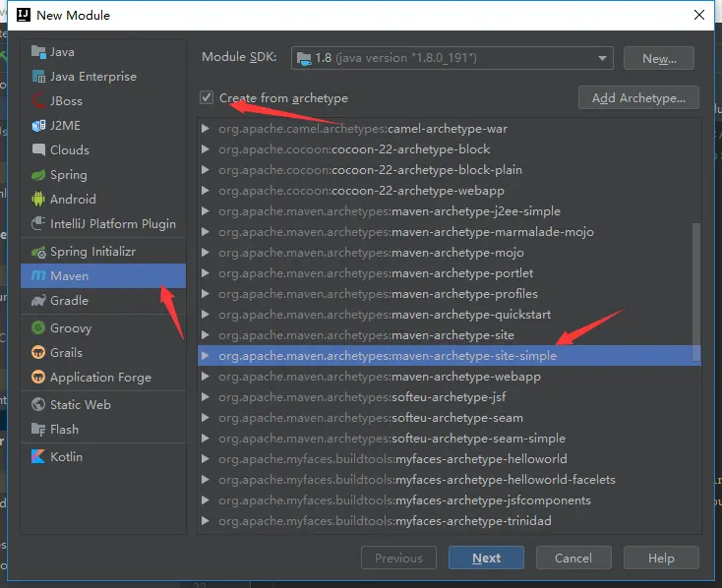Click the Clouds icon
Image resolution: width=722 pixels, height=588 pixels.
(x=38, y=149)
